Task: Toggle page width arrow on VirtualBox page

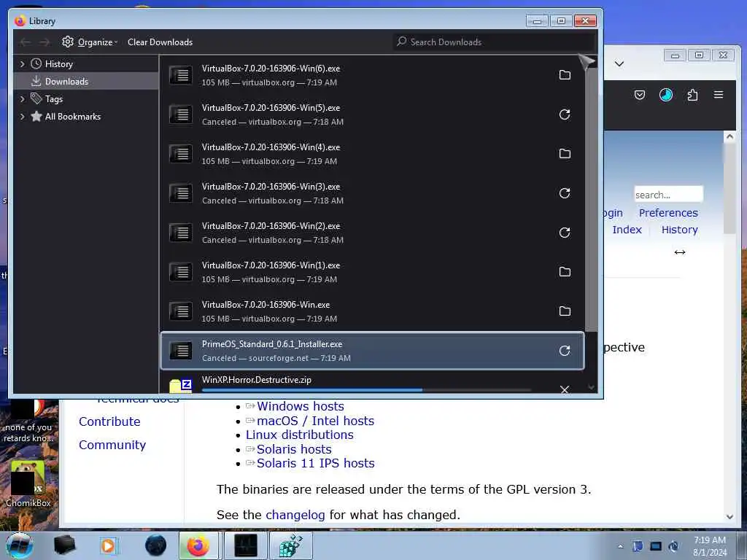Action: tap(680, 252)
